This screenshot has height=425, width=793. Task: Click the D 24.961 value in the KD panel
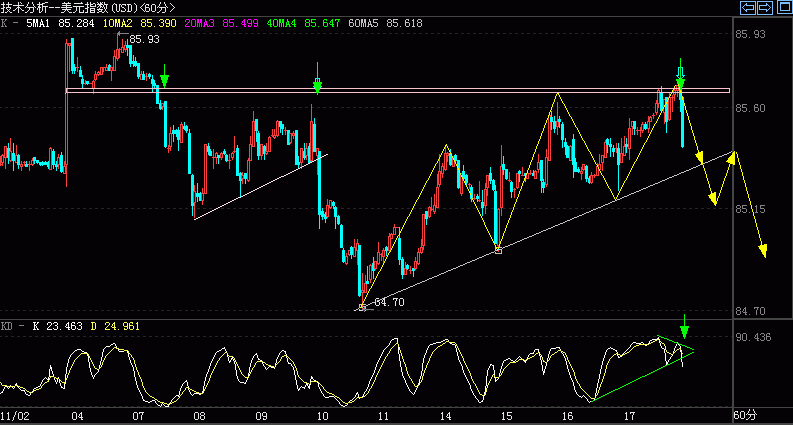coord(115,326)
